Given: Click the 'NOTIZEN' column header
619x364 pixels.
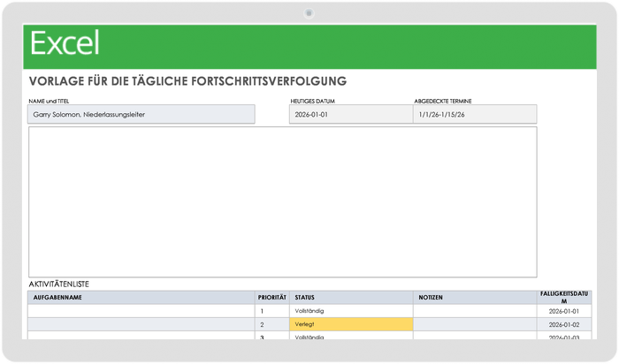Looking at the screenshot, I should coord(475,298).
